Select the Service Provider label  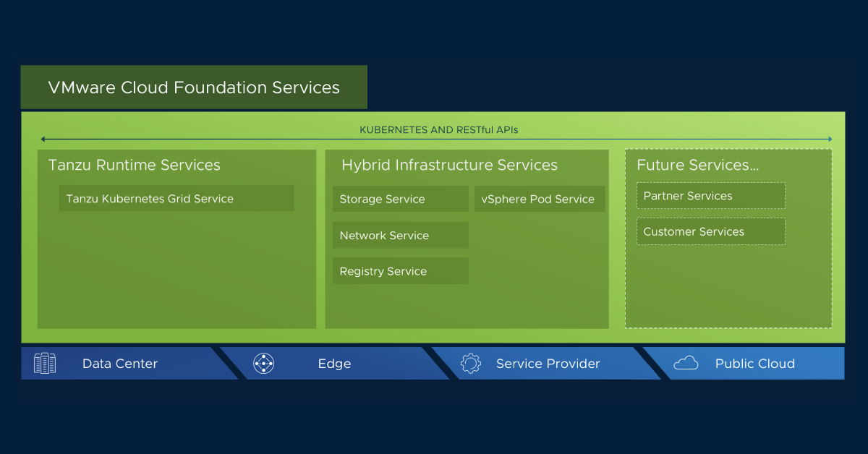point(548,364)
